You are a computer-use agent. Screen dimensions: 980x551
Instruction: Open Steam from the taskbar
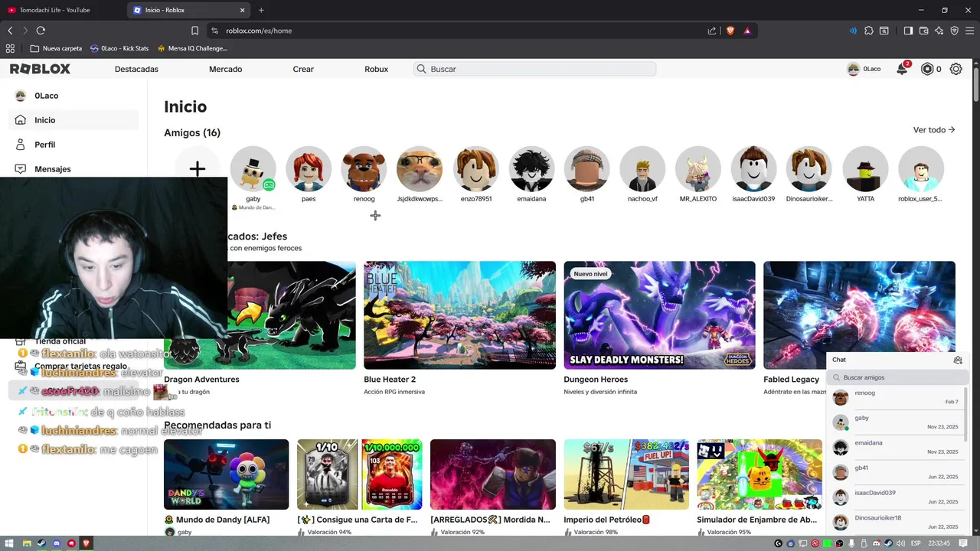click(x=41, y=543)
